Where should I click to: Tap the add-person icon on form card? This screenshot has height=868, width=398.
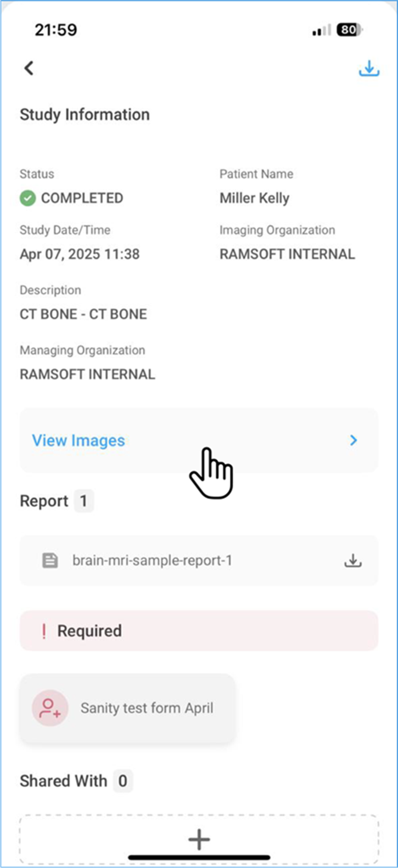(50, 708)
